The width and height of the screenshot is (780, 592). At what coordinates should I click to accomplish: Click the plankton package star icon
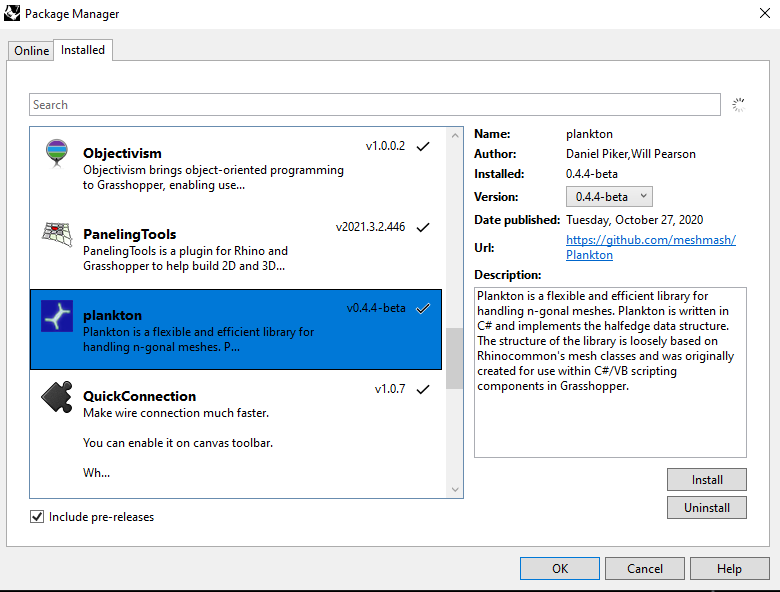coord(57,316)
